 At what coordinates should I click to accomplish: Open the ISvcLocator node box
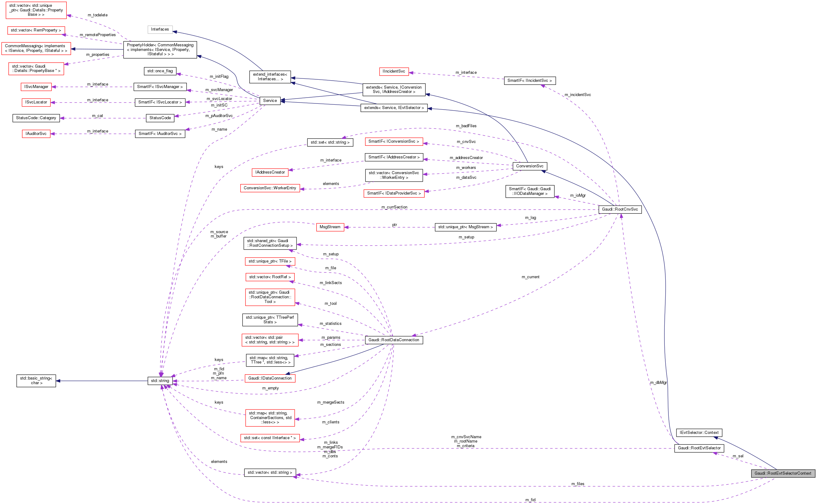point(36,102)
